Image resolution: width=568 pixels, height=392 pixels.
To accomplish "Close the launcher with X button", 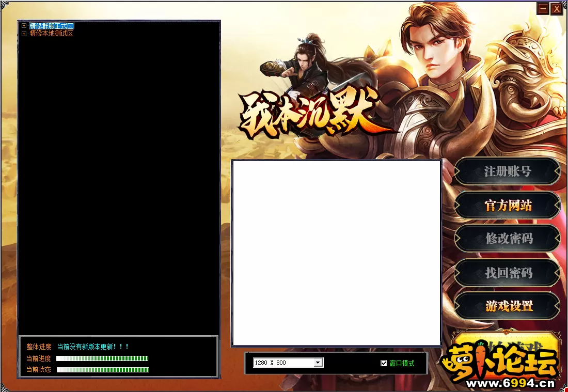I will point(557,9).
